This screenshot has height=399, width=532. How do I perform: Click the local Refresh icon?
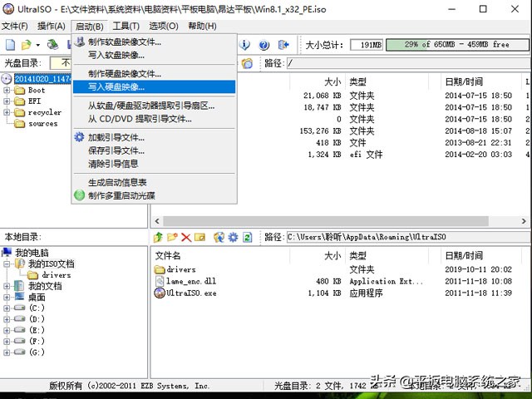pos(248,237)
